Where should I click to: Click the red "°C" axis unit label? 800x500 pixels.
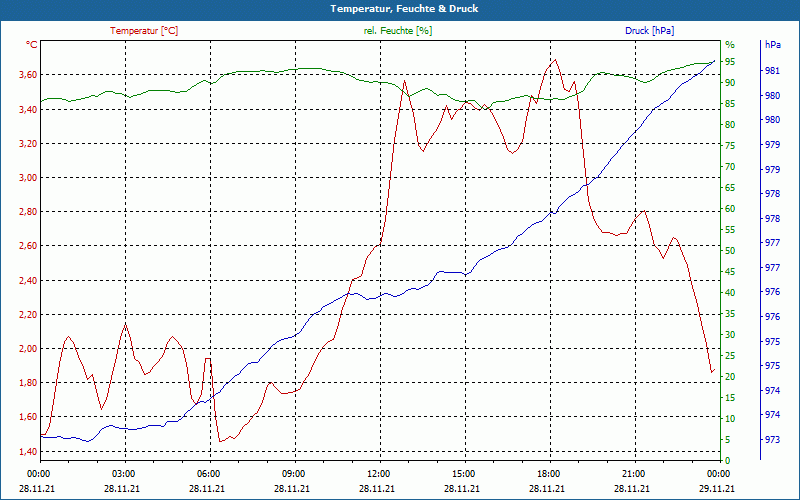point(32,45)
